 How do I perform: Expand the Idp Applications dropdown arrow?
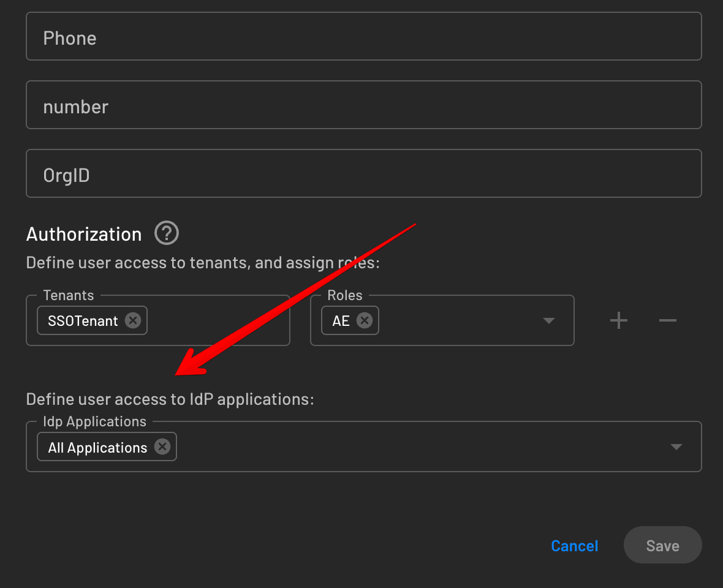click(x=676, y=447)
